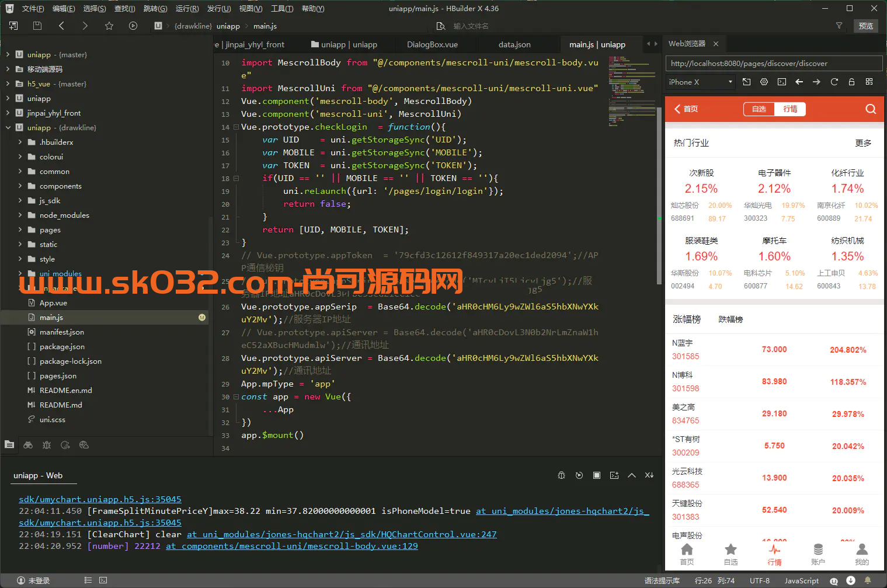Expand the node_modules folder
Screen dimensions: 887x588
click(20, 215)
